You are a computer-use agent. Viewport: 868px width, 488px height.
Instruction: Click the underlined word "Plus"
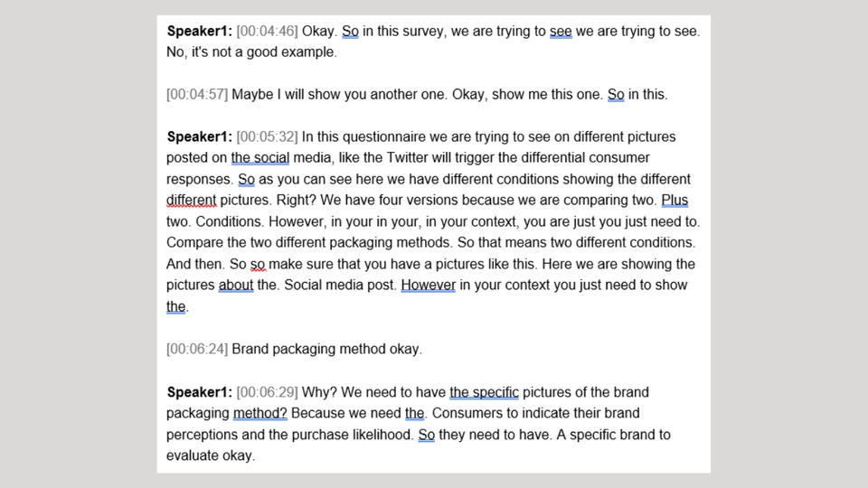pos(675,201)
